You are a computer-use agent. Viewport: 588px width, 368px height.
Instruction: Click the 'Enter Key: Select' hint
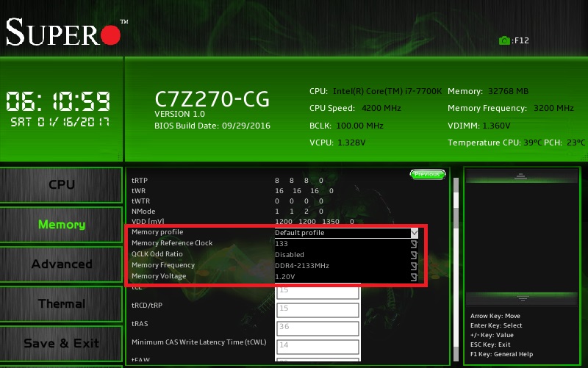(495, 325)
